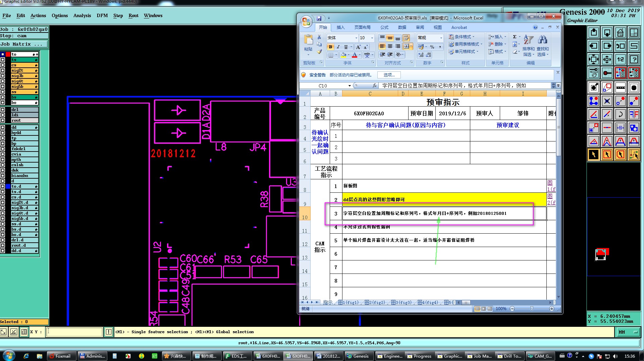Click the delete feature X icon
Screen dimensions: 644x361
point(607,101)
